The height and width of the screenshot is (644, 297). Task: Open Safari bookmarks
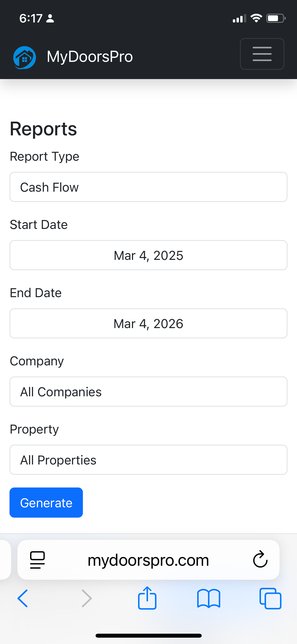point(209,598)
